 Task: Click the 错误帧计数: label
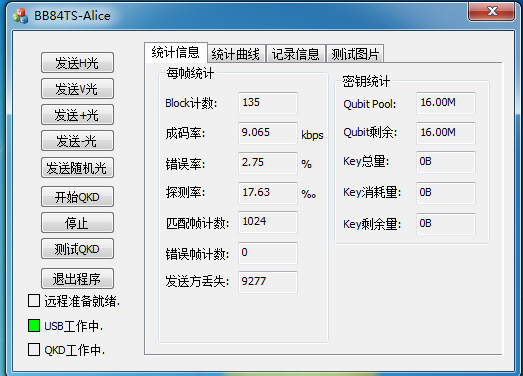click(197, 254)
